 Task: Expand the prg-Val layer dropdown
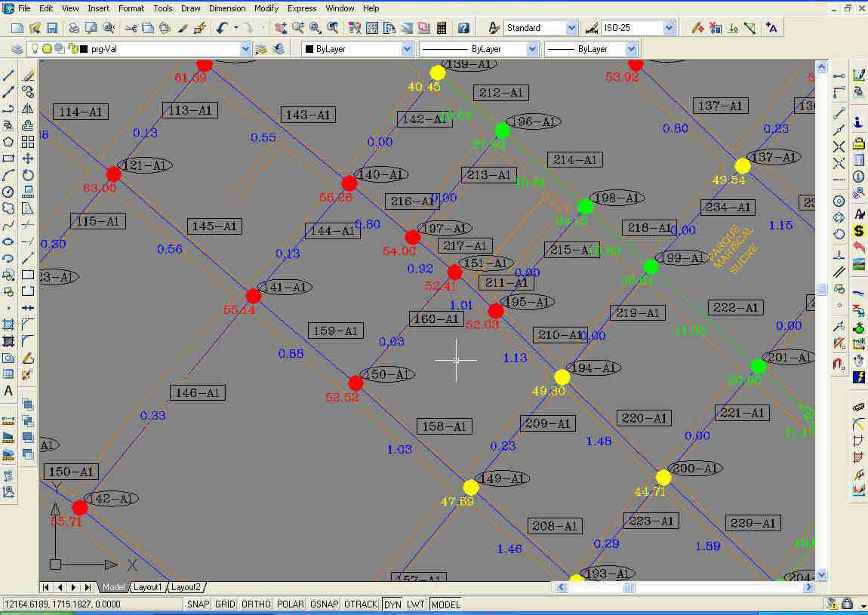pos(245,48)
